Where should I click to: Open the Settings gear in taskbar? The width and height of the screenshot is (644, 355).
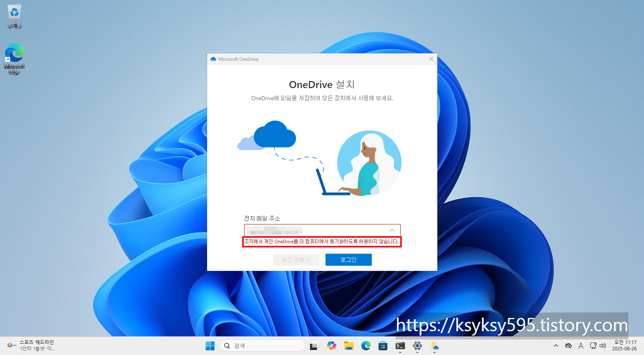tap(417, 346)
